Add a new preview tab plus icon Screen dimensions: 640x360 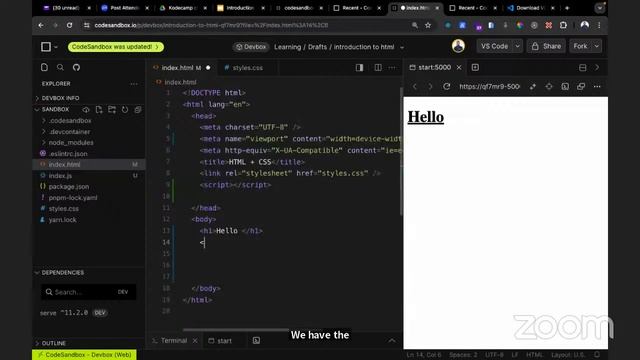pos(475,67)
